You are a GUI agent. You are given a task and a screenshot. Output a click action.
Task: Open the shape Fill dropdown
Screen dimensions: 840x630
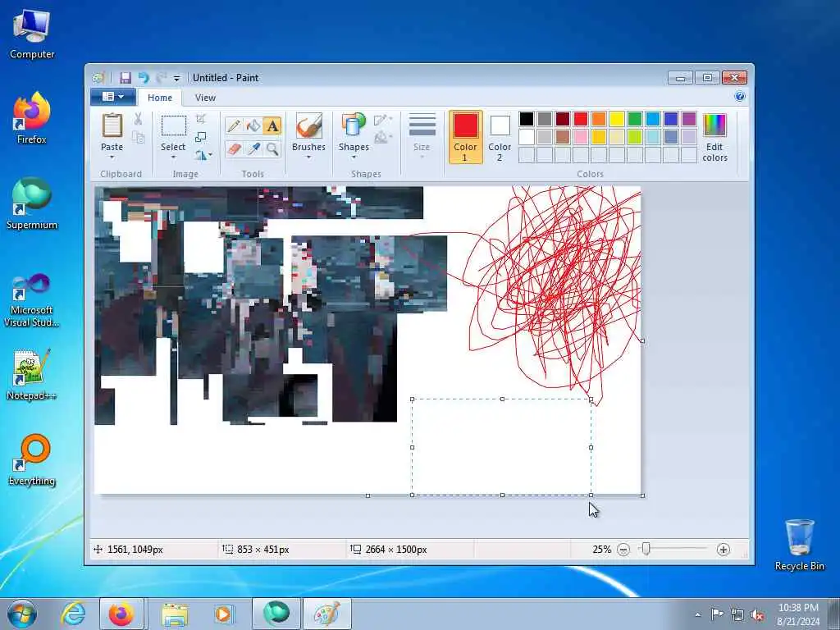pyautogui.click(x=383, y=138)
